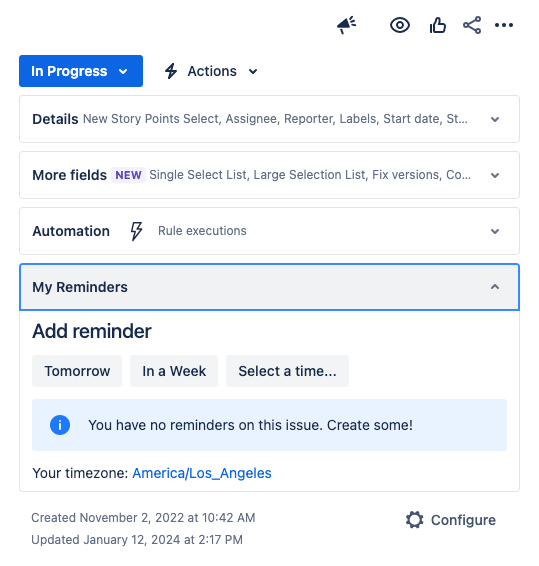Click the Configure text label
This screenshot has width=539, height=566.
(463, 520)
